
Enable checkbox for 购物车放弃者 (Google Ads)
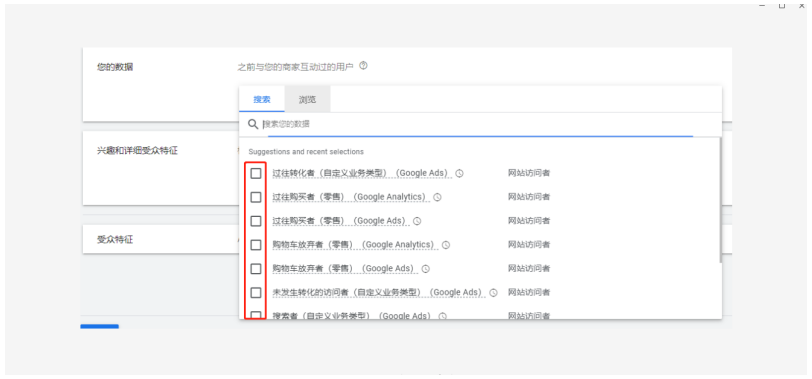(x=256, y=269)
